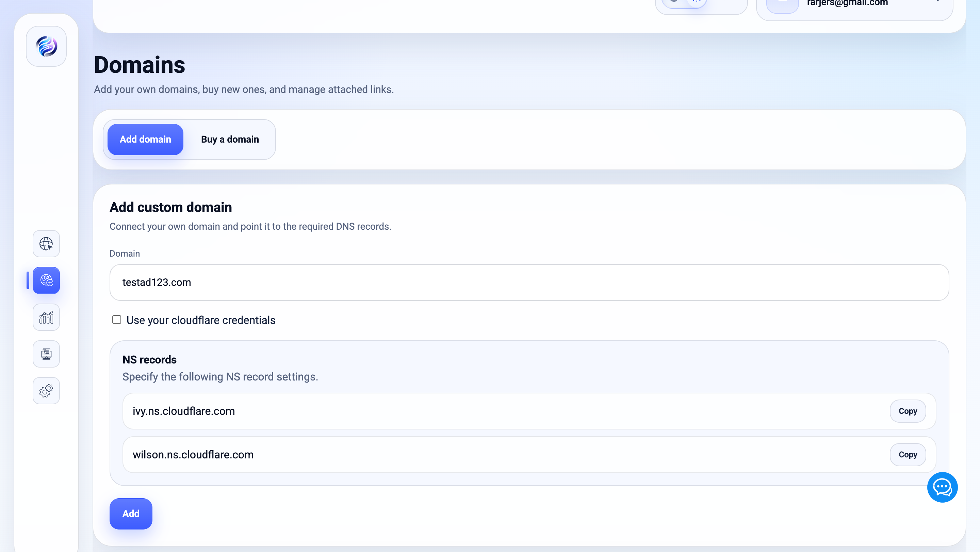Copy ivy.ns.cloudflare.com NS record
Viewport: 980px width, 552px height.
tap(908, 411)
